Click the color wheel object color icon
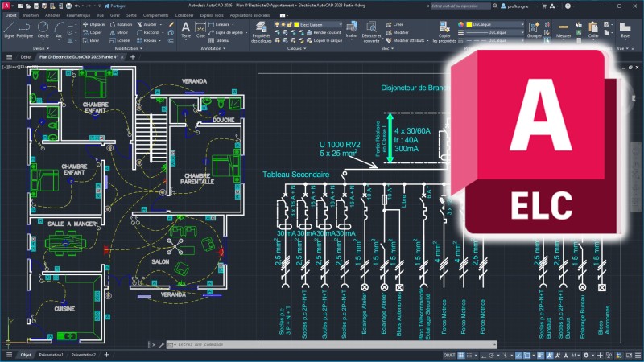Viewport: 644px width, 362px height. click(460, 24)
